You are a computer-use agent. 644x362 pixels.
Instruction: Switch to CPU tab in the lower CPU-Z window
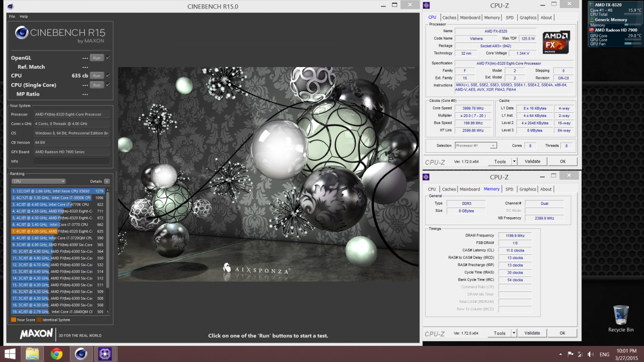(432, 189)
